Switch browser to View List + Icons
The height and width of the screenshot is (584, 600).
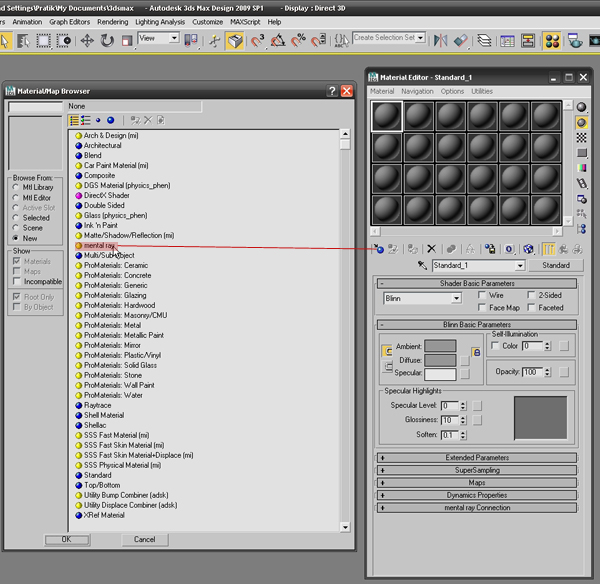coord(86,120)
